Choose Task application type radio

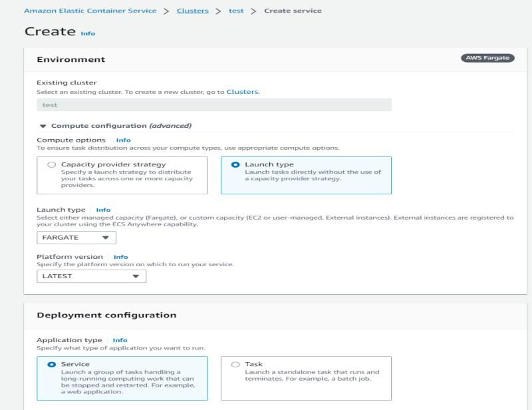pos(235,365)
